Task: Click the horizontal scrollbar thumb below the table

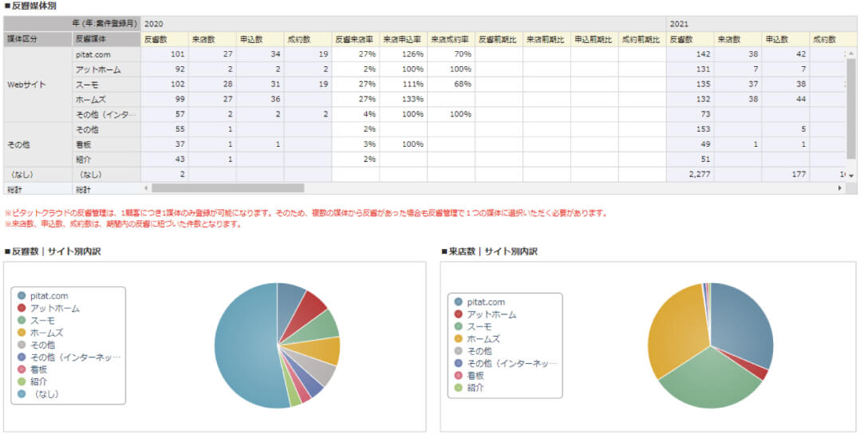Action: pos(227,188)
